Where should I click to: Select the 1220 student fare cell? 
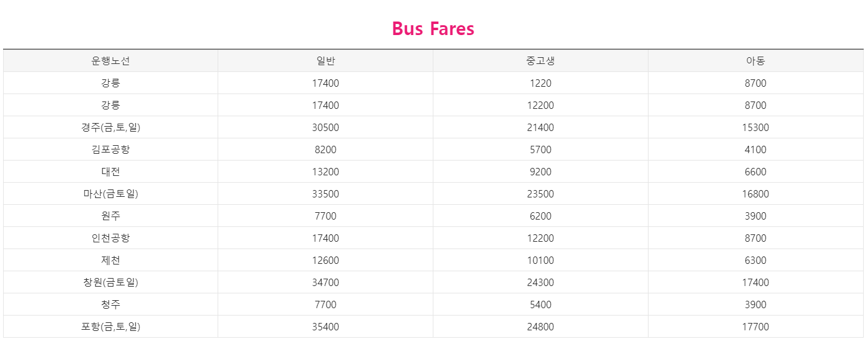(540, 83)
